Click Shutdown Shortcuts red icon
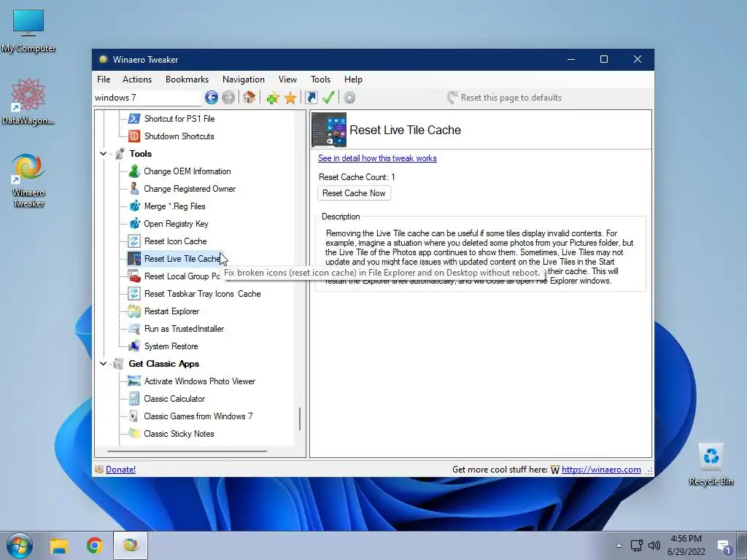 tap(134, 136)
